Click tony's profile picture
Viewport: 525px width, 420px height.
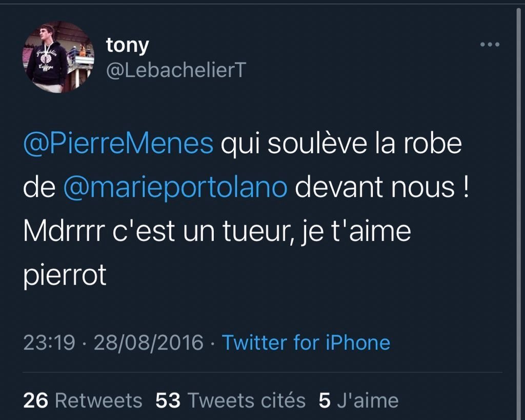click(x=58, y=57)
